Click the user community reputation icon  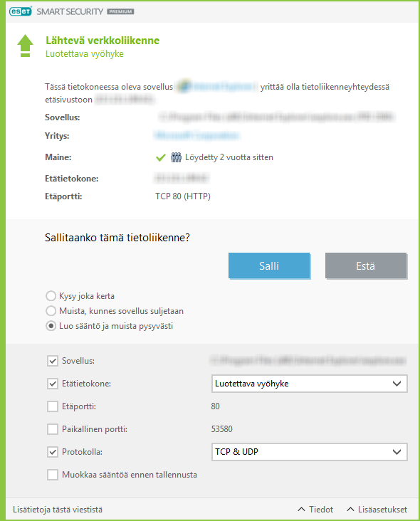pyautogui.click(x=176, y=157)
